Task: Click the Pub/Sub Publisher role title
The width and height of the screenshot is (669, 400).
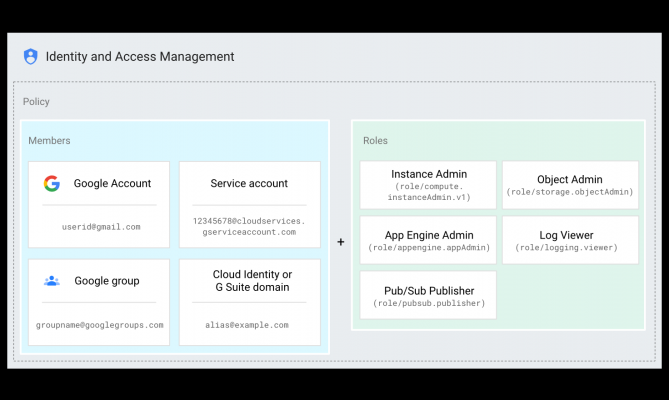Action: [429, 291]
